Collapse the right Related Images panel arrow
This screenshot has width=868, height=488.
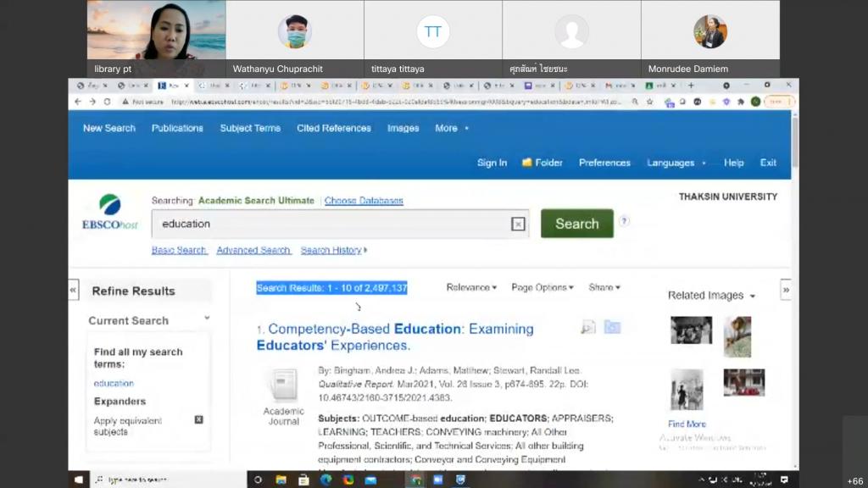coord(786,290)
